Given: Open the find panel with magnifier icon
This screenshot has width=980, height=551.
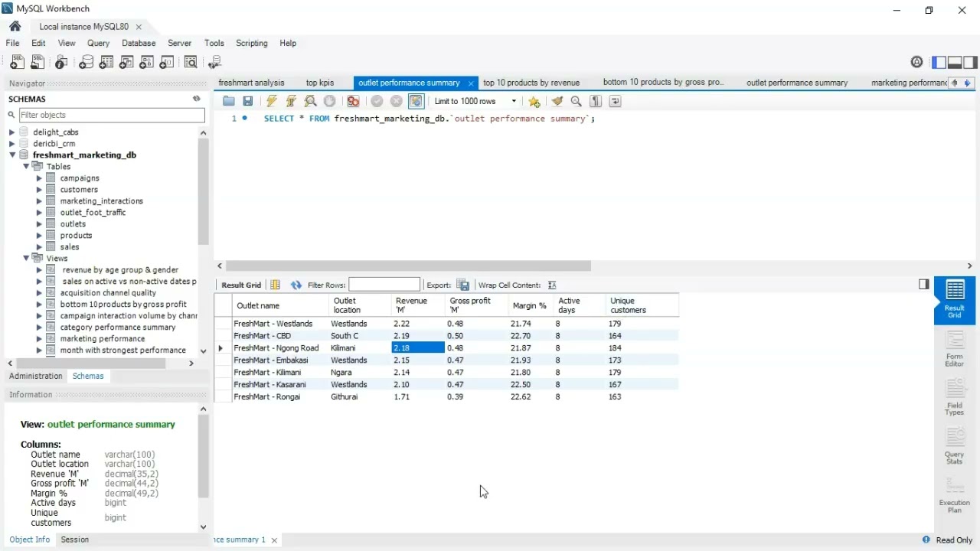Looking at the screenshot, I should (x=577, y=101).
